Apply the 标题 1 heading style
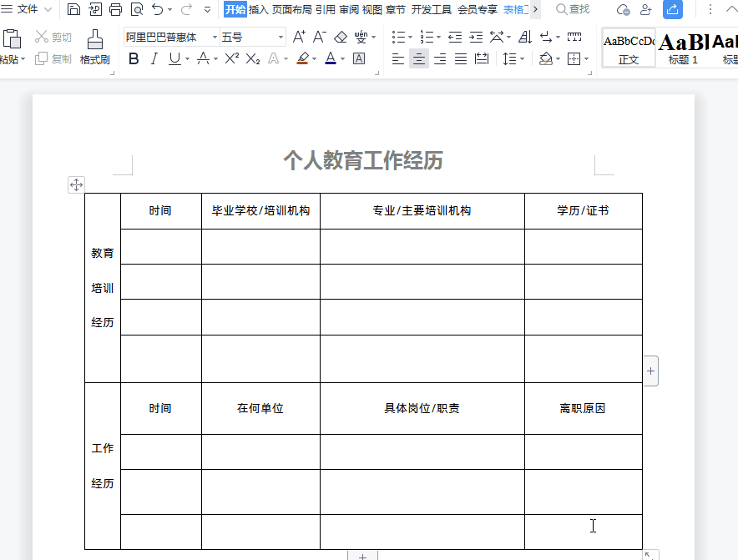This screenshot has width=738, height=560. click(x=683, y=49)
